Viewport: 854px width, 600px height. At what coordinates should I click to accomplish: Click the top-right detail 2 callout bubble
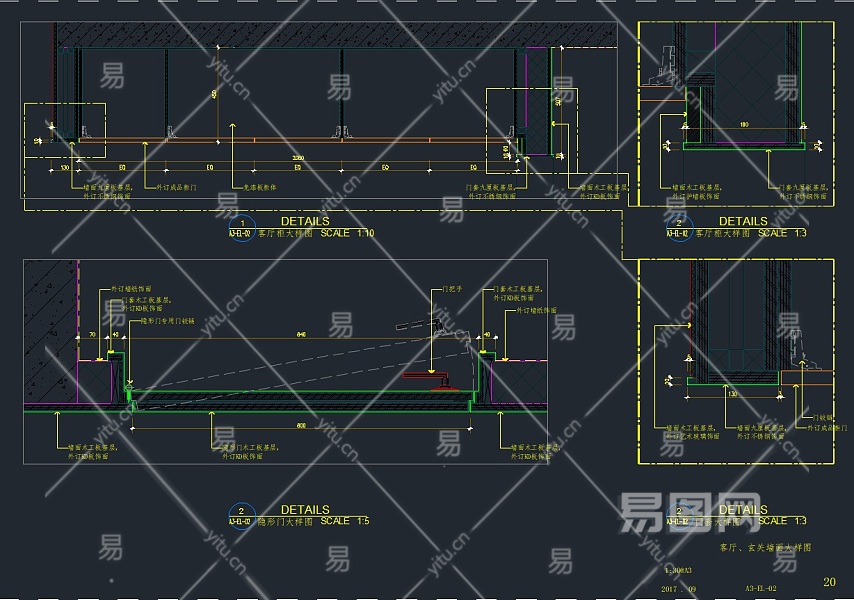679,228
